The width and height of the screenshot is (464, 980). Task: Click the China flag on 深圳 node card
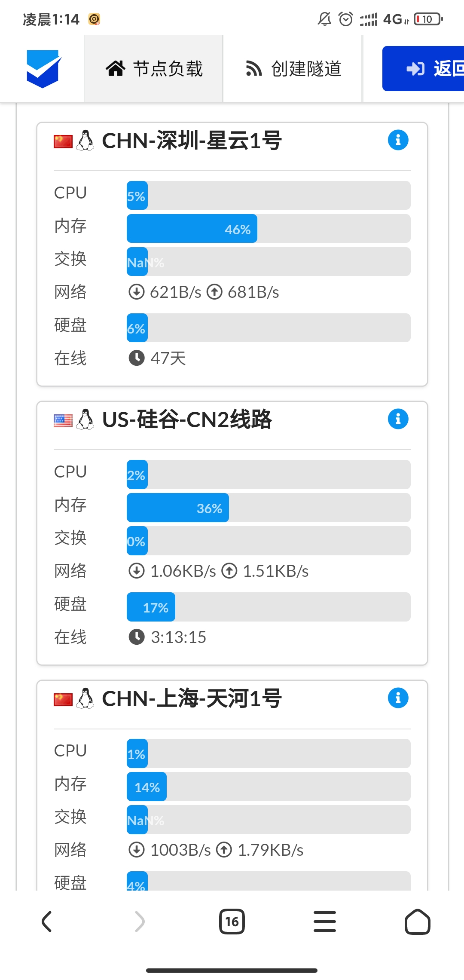[x=63, y=141]
